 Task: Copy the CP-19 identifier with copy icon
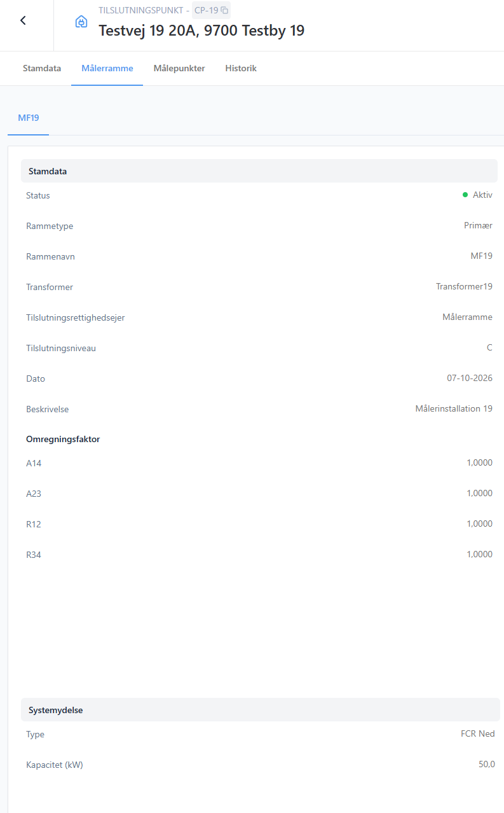[x=224, y=10]
